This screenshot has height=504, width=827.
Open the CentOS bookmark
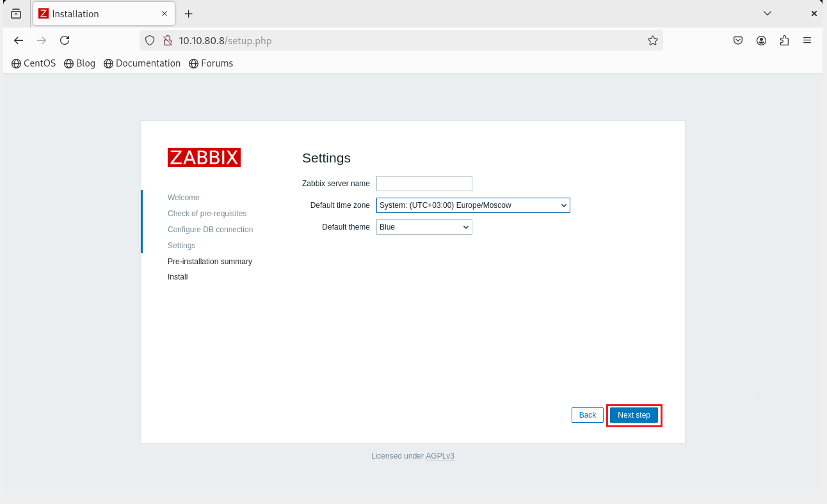click(34, 63)
